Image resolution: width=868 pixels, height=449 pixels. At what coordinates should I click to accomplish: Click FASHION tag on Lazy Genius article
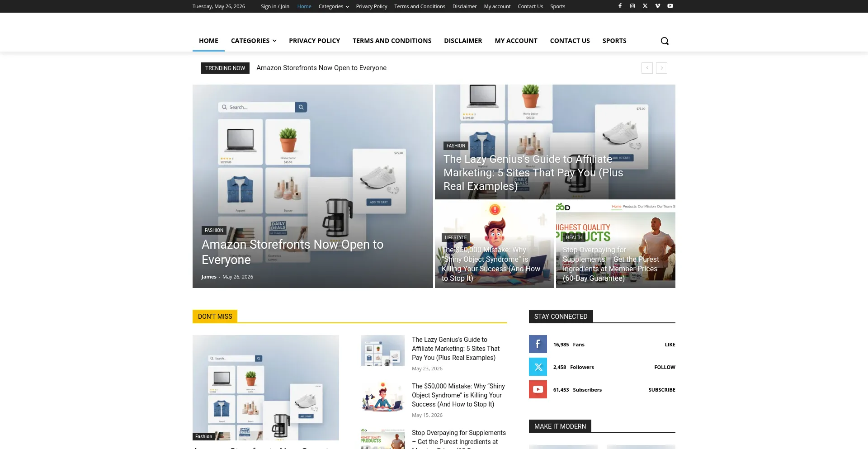pos(456,146)
